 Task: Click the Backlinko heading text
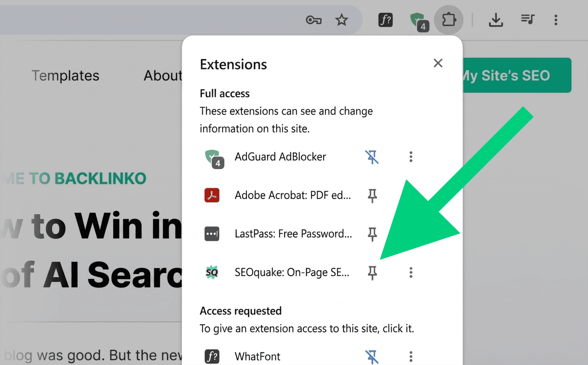[74, 178]
